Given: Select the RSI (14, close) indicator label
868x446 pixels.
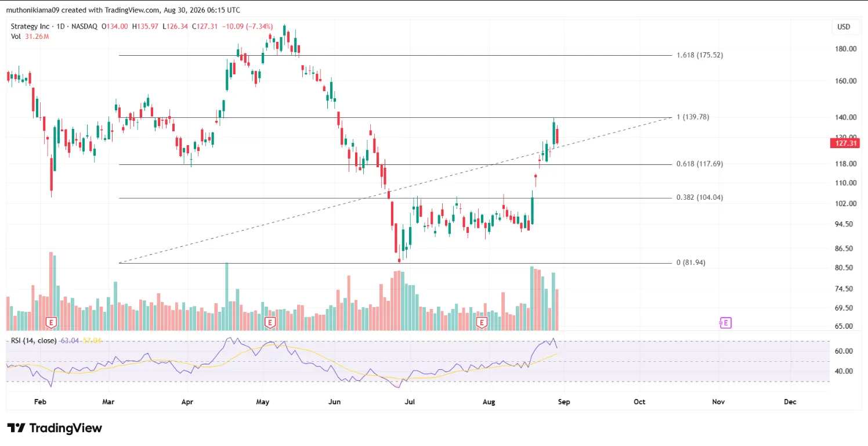Looking at the screenshot, I should [x=34, y=340].
